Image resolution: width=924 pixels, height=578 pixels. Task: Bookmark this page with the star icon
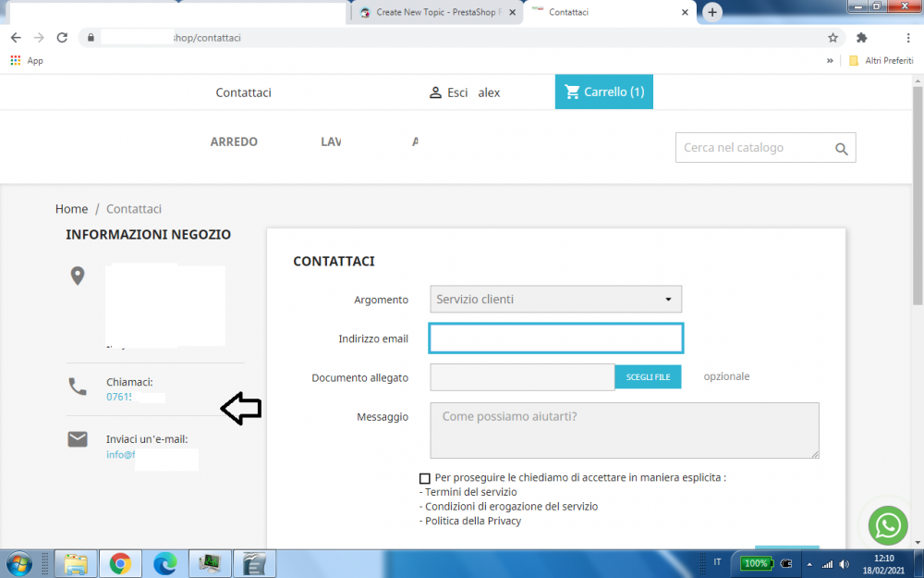click(x=833, y=38)
